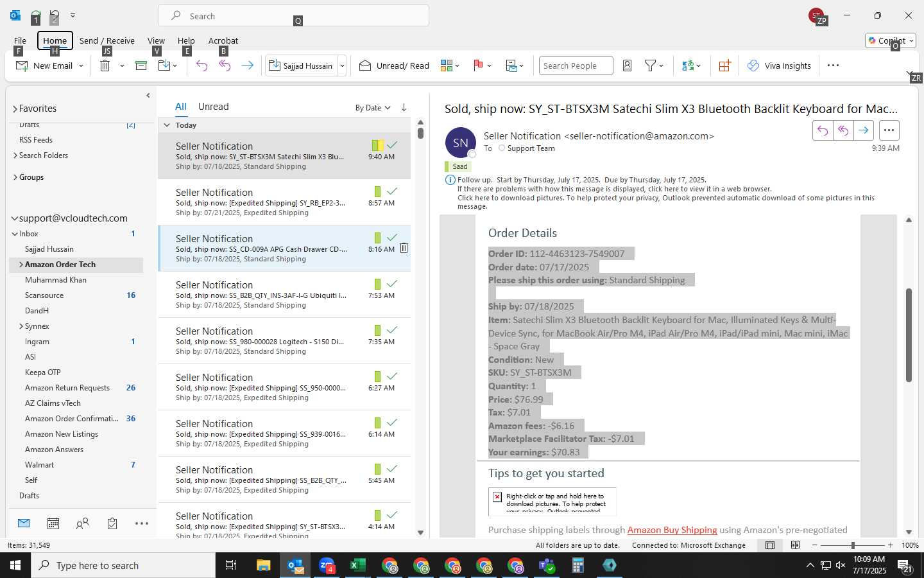
Task: Open more actions ellipsis in reading pane
Action: point(889,130)
